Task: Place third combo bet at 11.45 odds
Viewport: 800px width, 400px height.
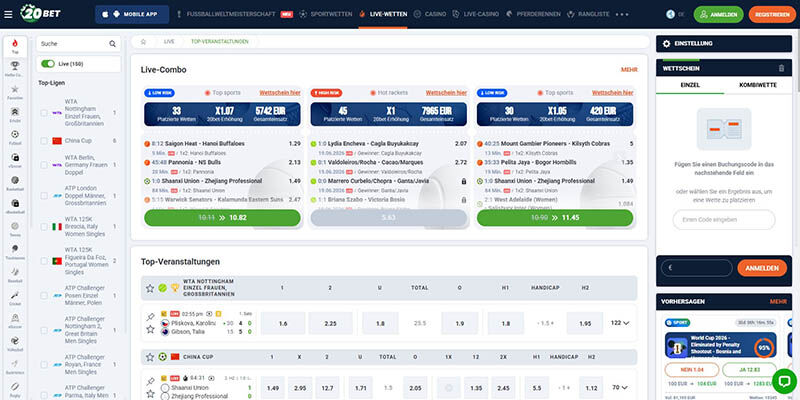Action: point(555,218)
